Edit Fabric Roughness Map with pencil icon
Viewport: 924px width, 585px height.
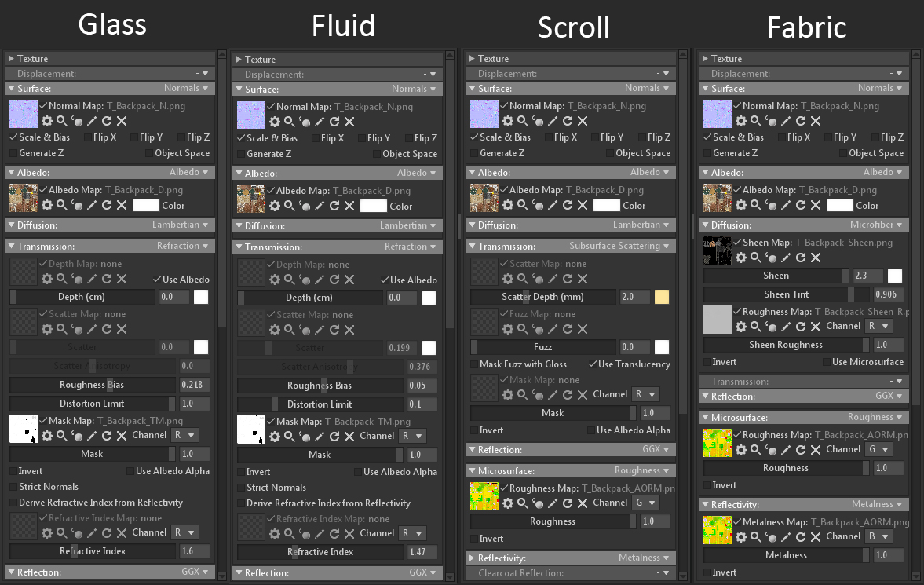click(x=787, y=449)
